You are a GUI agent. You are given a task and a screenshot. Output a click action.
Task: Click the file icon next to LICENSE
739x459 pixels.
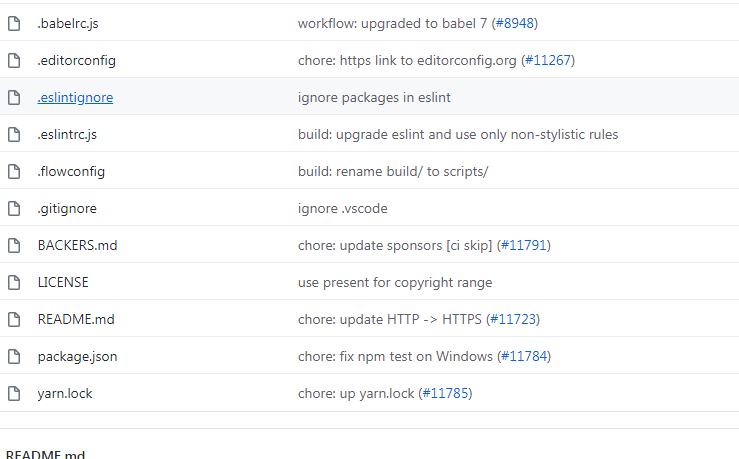click(x=14, y=282)
